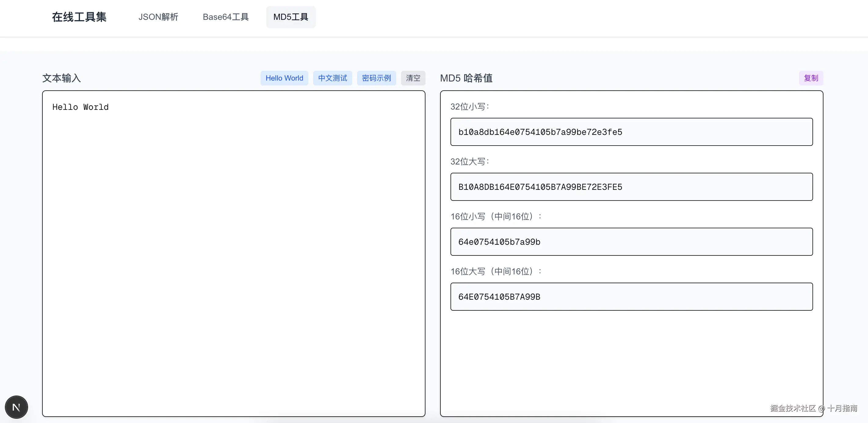The image size is (868, 423).
Task: Click inside the 文本输入 text area
Action: (x=233, y=253)
